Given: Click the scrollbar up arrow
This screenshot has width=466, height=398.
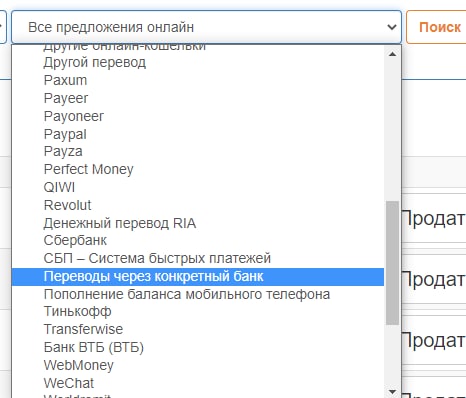Looking at the screenshot, I should [x=392, y=54].
